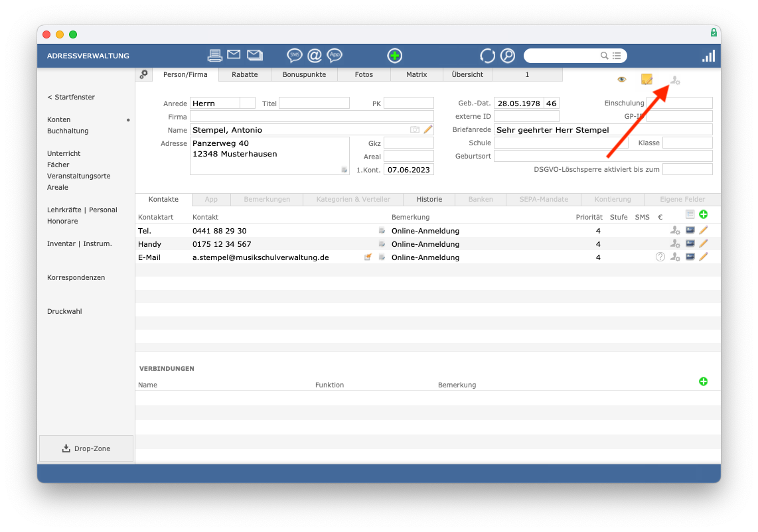Click the orange send icon beside email address

(x=368, y=257)
